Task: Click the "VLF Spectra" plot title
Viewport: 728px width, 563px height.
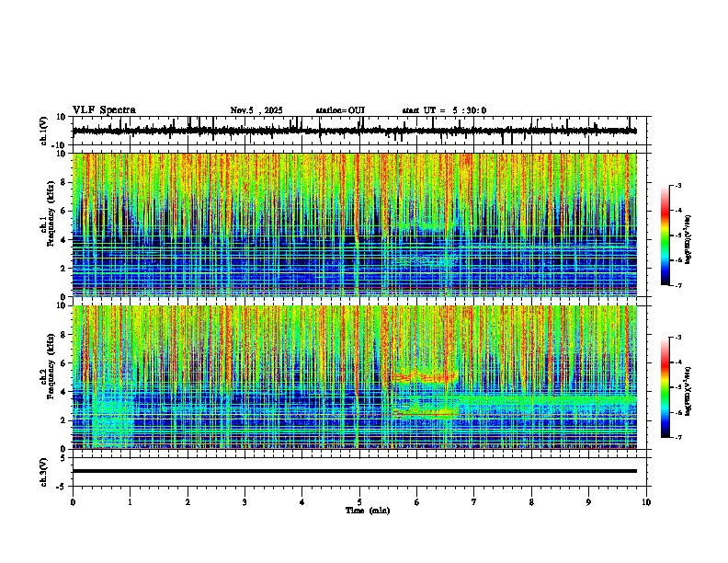Action: click(x=104, y=110)
